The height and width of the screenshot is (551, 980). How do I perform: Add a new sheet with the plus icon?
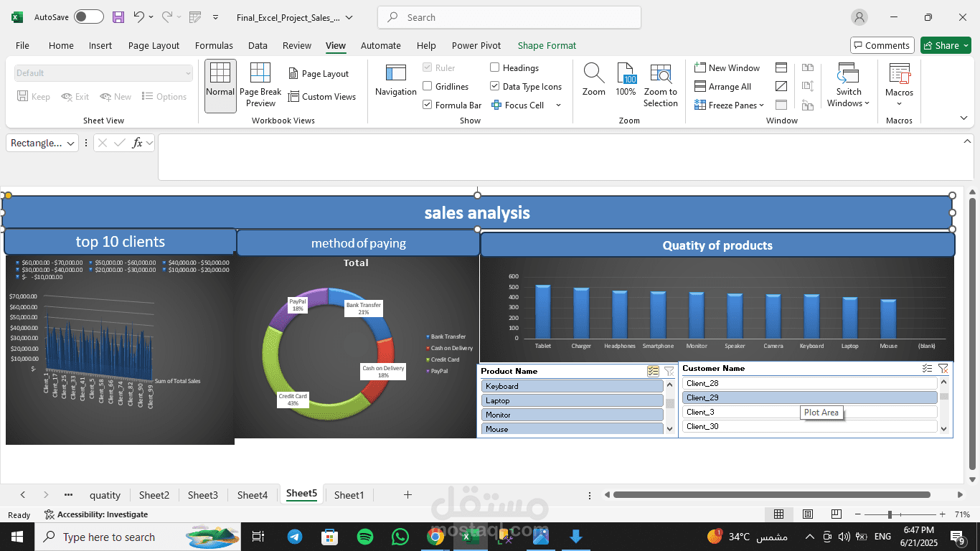tap(407, 494)
